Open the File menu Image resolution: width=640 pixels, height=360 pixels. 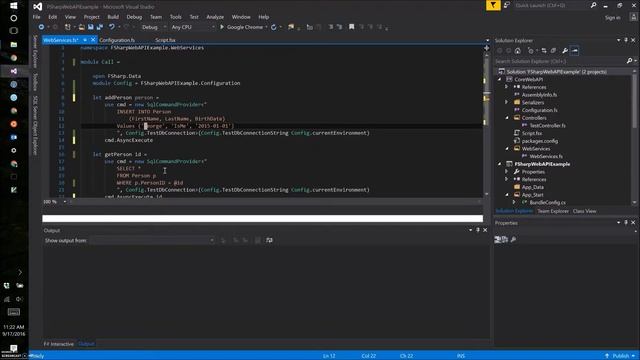[x=36, y=17]
